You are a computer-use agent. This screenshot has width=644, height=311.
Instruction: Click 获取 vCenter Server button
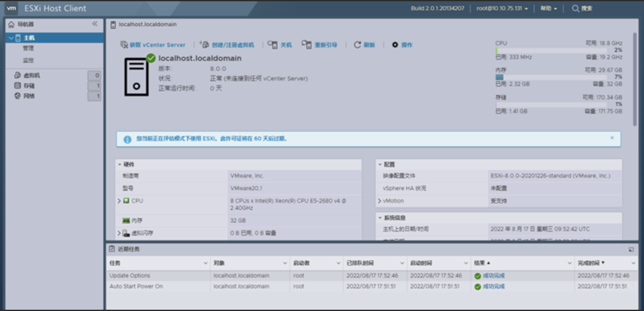pyautogui.click(x=153, y=45)
